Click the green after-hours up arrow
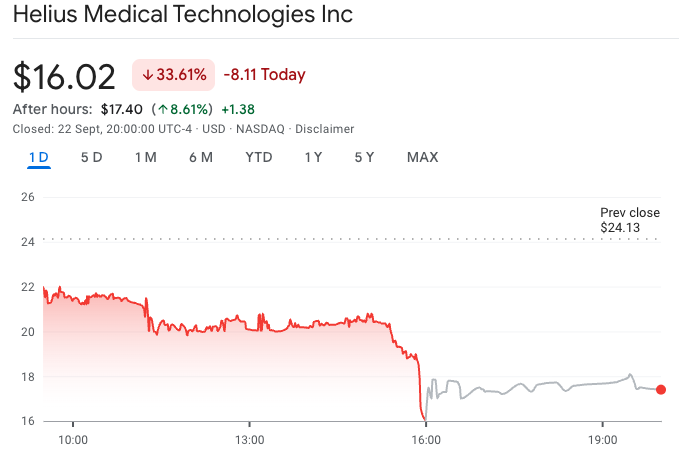The height and width of the screenshot is (459, 679). point(162,108)
